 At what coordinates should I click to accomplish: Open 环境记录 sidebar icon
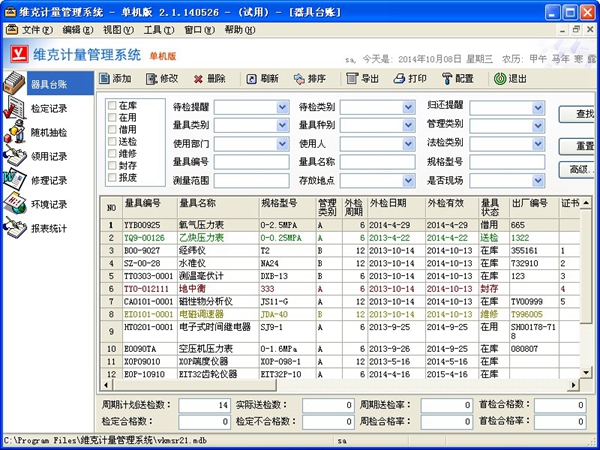[x=15, y=204]
